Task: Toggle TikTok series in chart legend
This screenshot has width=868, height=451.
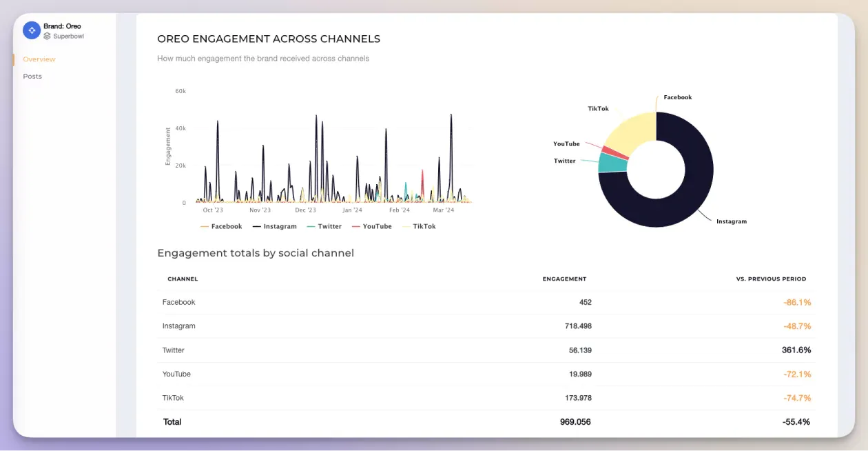Action: pyautogui.click(x=419, y=226)
